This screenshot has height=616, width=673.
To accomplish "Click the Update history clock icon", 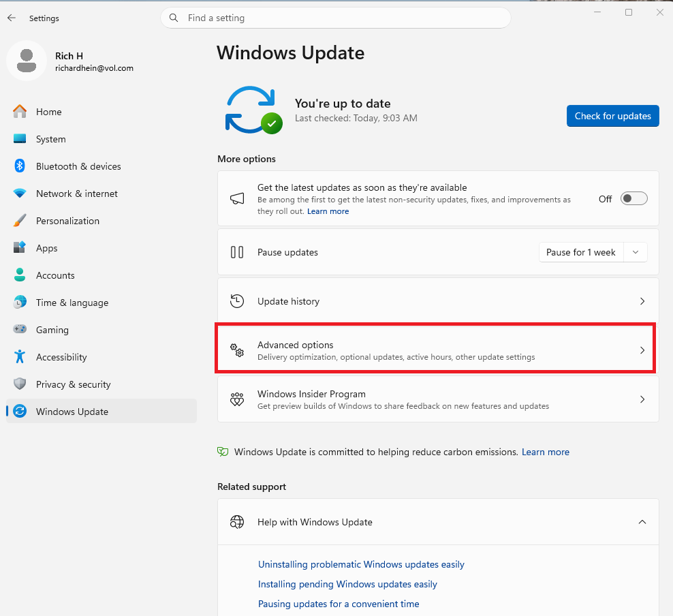I will pos(237,301).
